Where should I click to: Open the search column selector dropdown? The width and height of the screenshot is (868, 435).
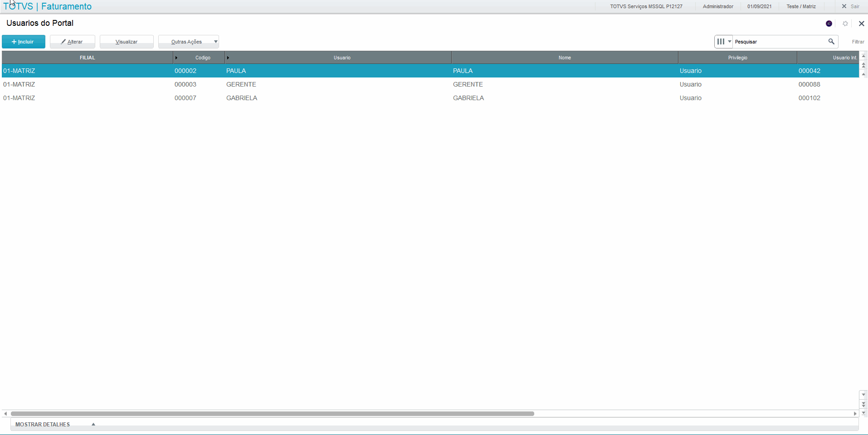click(723, 42)
